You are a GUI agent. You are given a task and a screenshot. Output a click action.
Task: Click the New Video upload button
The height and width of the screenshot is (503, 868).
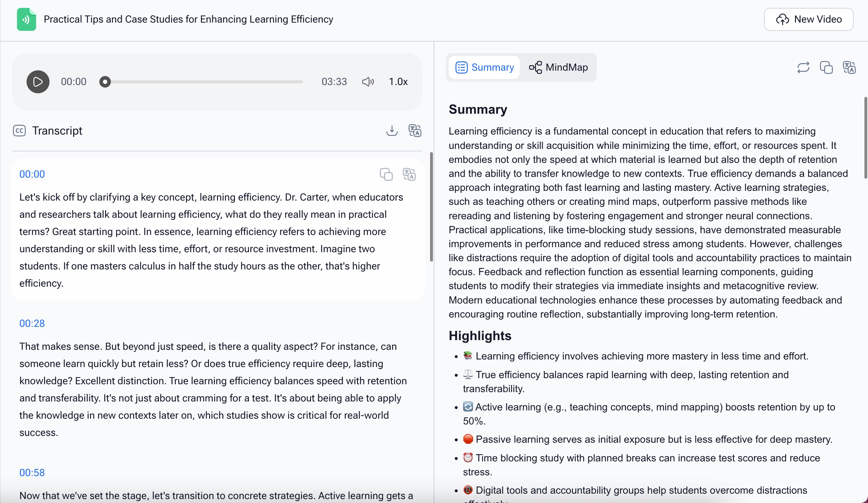pos(808,19)
